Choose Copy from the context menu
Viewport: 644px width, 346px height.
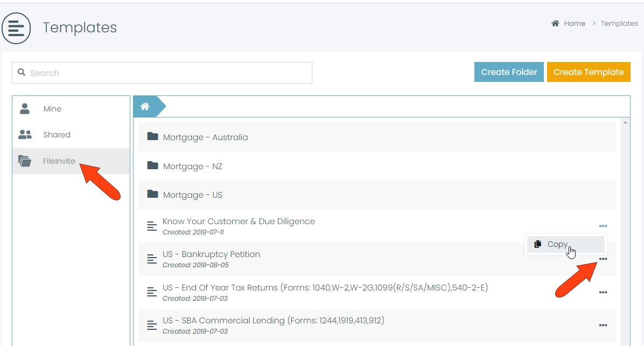[557, 244]
